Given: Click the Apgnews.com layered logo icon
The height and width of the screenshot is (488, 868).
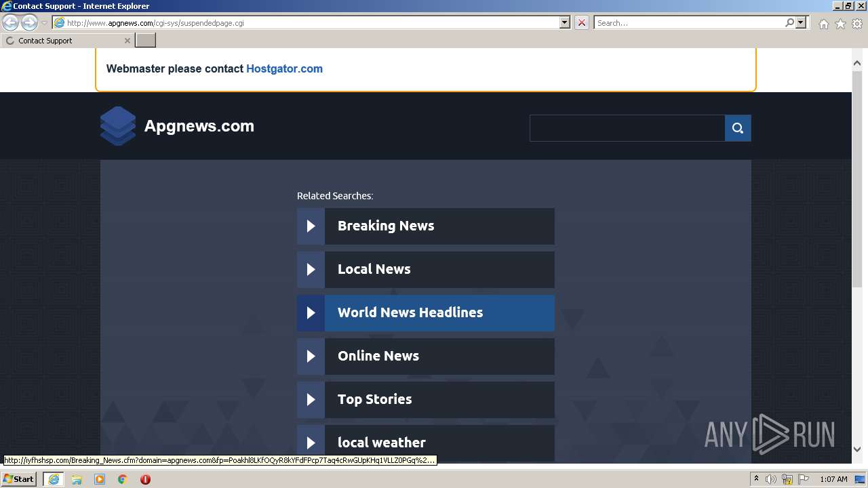Looking at the screenshot, I should pos(118,126).
